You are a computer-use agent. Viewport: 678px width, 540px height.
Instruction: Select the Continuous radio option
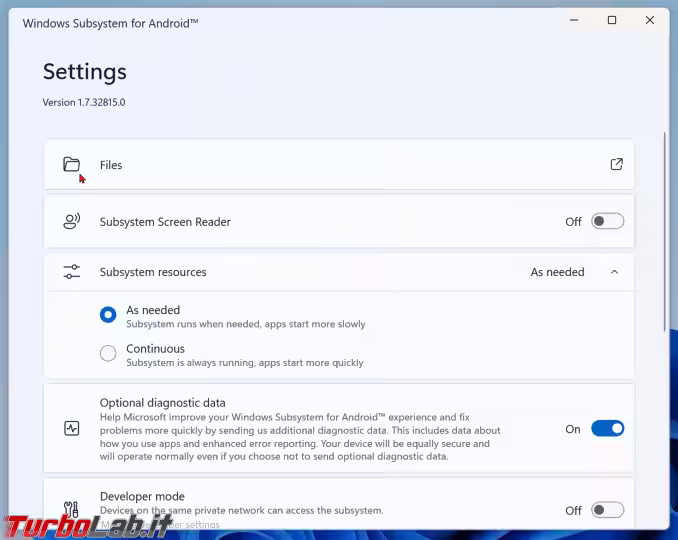tap(108, 353)
